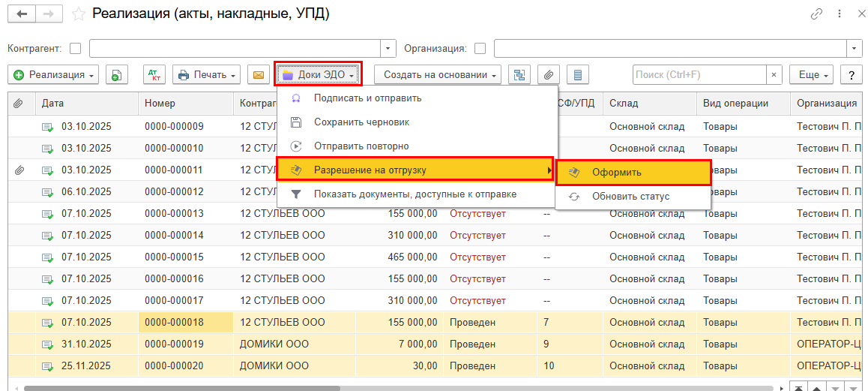
Task: Click the Поиск (Ctrl+F) search field
Action: (x=699, y=75)
